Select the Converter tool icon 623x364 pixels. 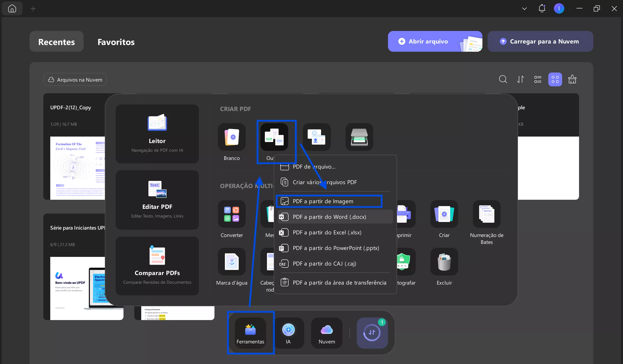[232, 214]
